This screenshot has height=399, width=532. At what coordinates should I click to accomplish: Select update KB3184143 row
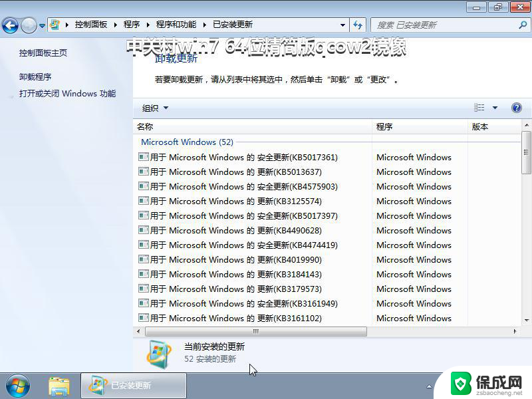click(327, 274)
